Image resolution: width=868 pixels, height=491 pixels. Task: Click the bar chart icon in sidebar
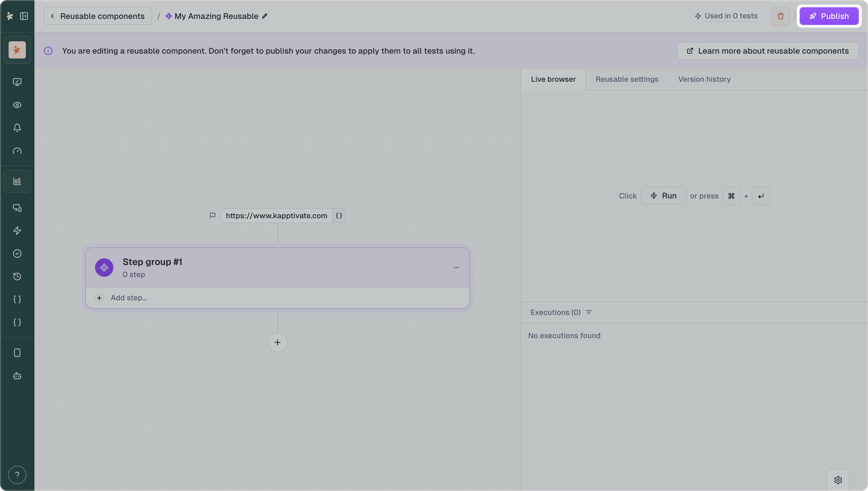[x=17, y=182]
